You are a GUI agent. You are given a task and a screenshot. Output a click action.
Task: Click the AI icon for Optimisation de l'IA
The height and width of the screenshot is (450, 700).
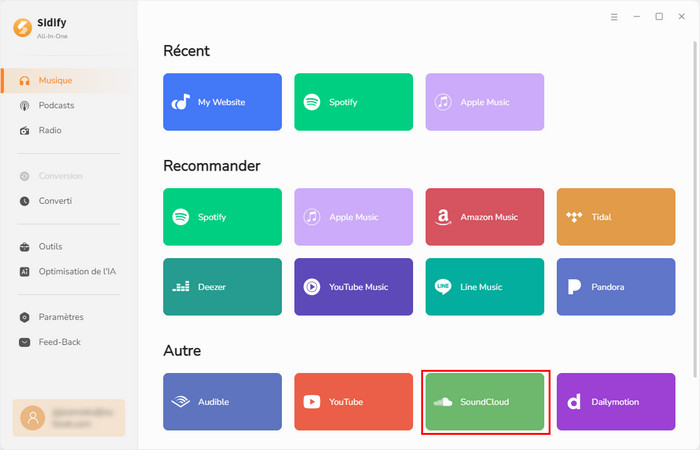click(x=26, y=271)
